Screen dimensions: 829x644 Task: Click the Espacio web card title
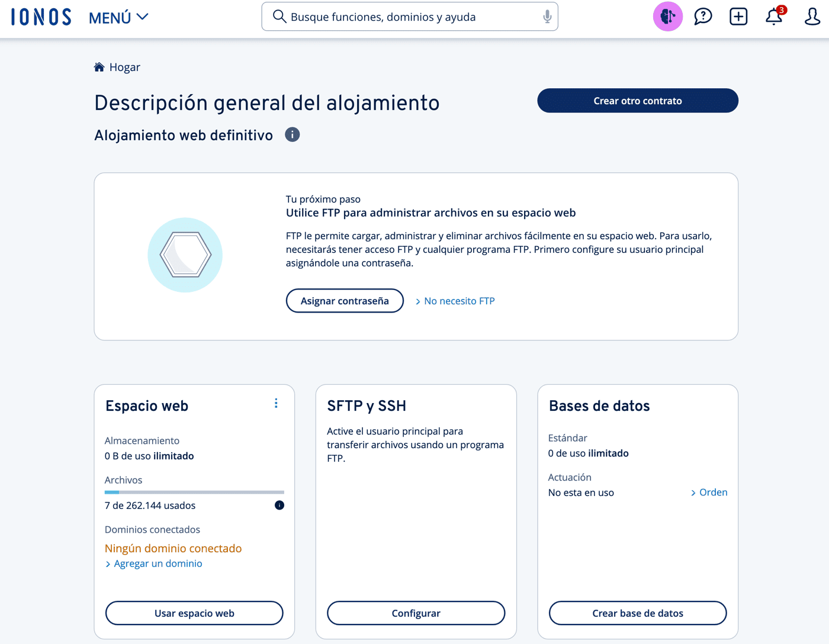click(147, 406)
